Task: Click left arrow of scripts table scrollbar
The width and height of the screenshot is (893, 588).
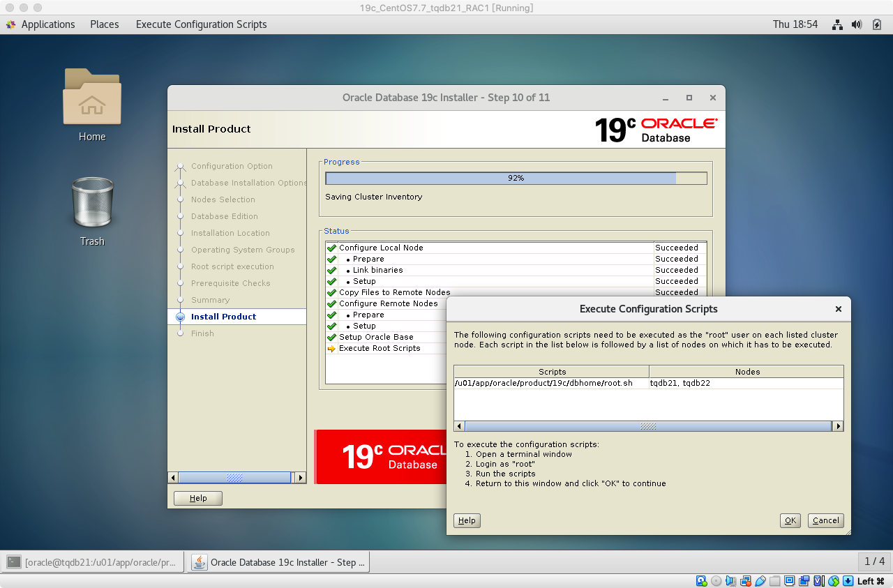Action: tap(459, 426)
